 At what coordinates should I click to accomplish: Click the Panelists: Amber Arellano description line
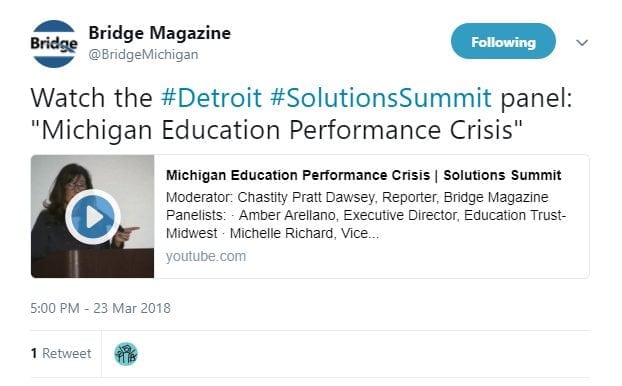pos(366,215)
